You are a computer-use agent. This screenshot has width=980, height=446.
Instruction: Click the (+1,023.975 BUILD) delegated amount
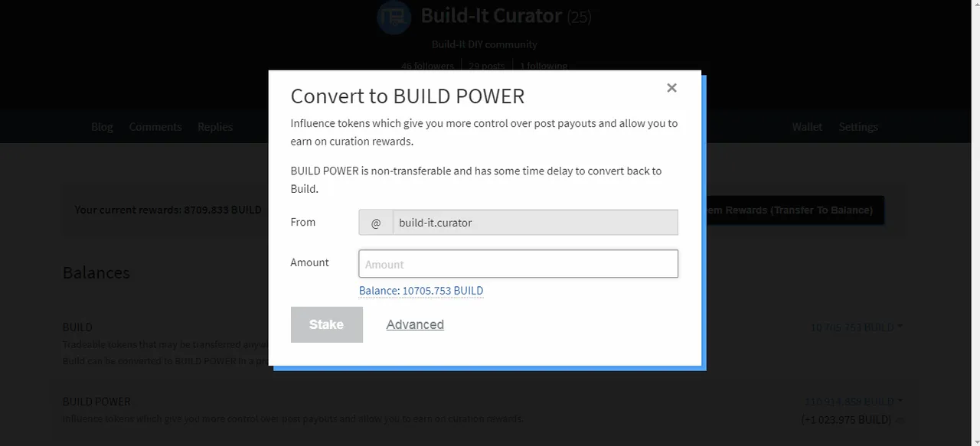846,419
